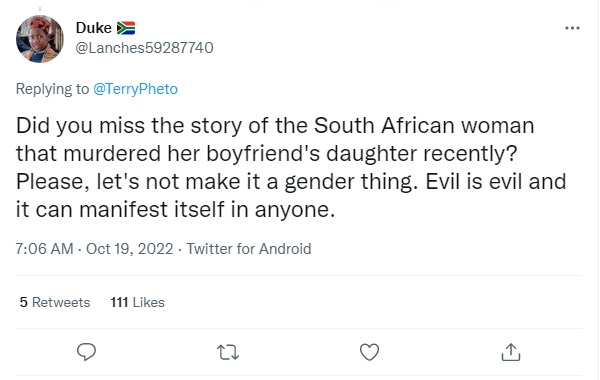Click the 7:06 AM timestamp
600x380 pixels.
44,249
